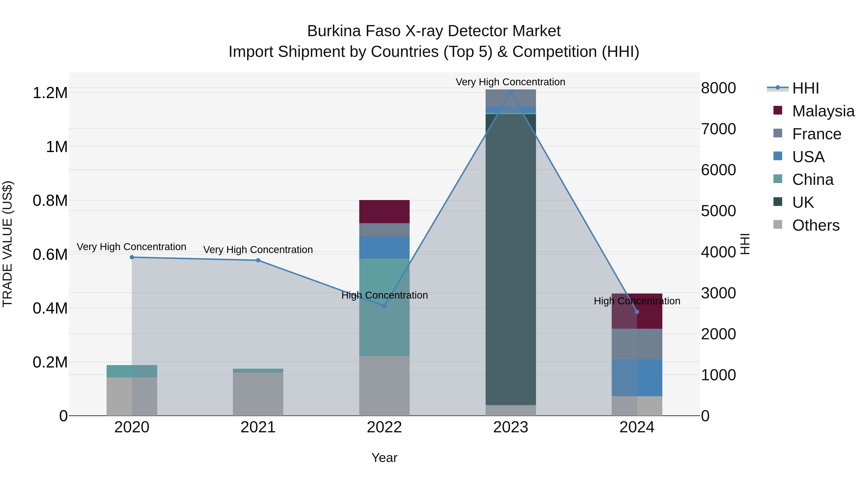
Task: Click the 2024 x-axis label
Action: point(637,427)
